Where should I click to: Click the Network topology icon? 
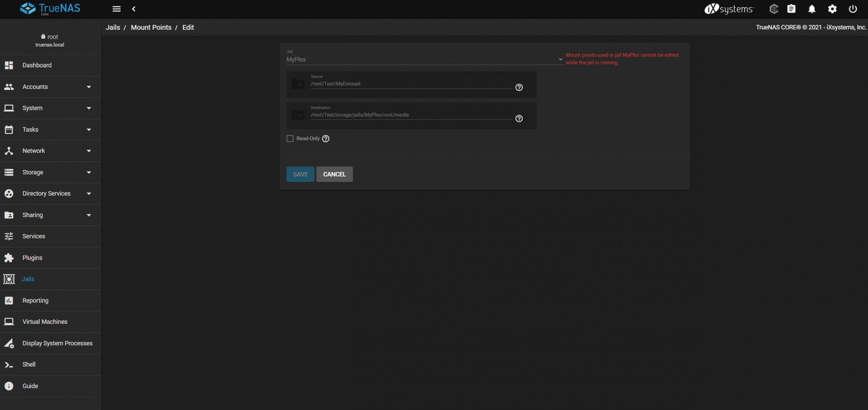click(x=9, y=151)
